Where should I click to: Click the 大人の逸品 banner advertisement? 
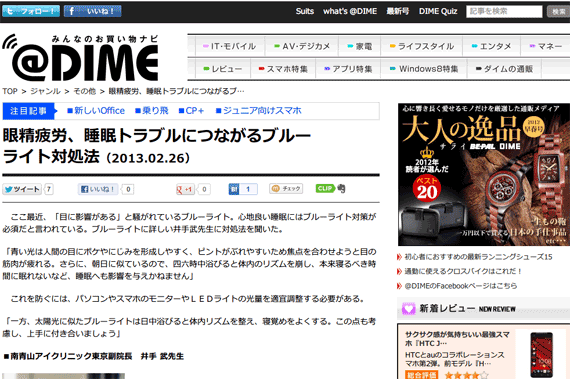coord(484,174)
